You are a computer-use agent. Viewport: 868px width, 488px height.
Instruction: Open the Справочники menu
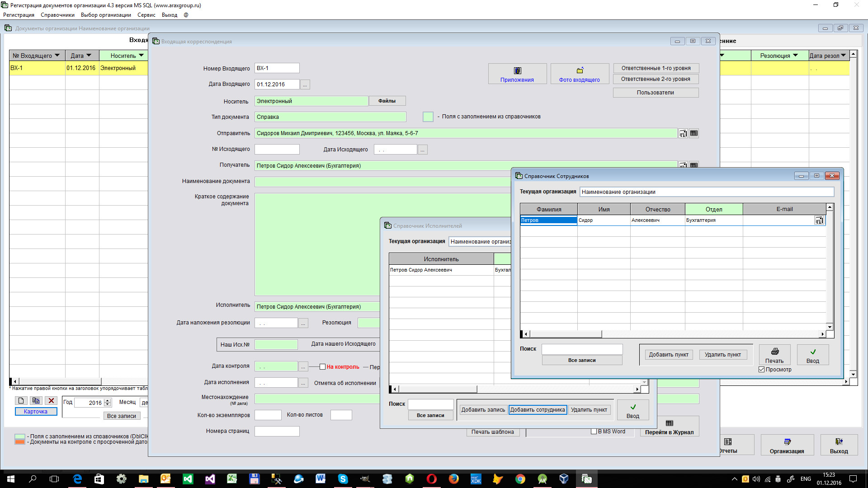tap(57, 15)
